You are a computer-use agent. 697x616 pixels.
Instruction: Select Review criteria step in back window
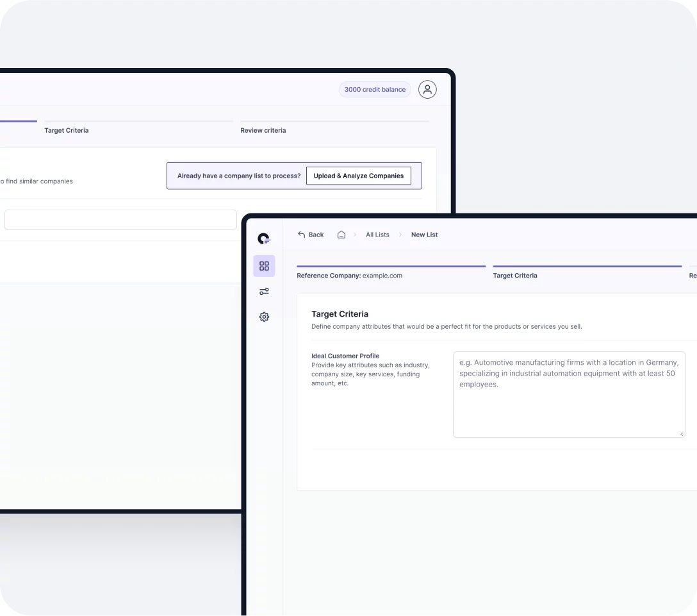263,130
